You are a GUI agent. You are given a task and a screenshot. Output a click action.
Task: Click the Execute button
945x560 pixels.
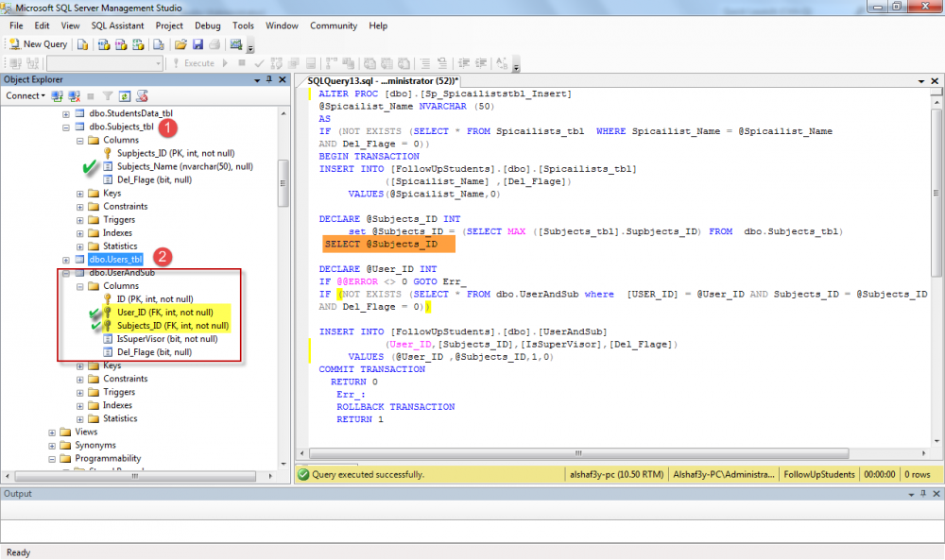pos(194,63)
